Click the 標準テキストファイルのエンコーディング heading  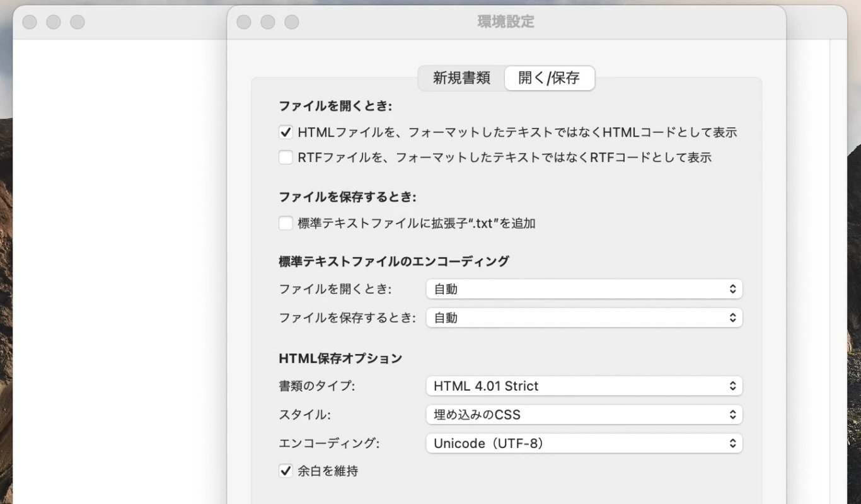coord(394,261)
